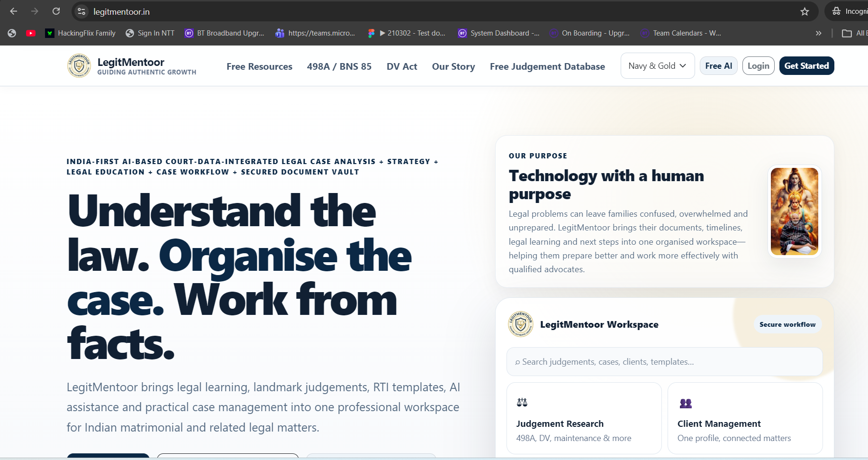This screenshot has width=868, height=460.
Task: Open System Dashboard bookmark
Action: tap(498, 33)
